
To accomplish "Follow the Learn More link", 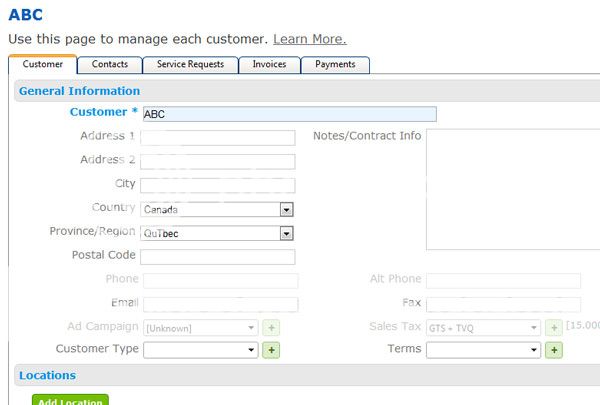I will 310,39.
